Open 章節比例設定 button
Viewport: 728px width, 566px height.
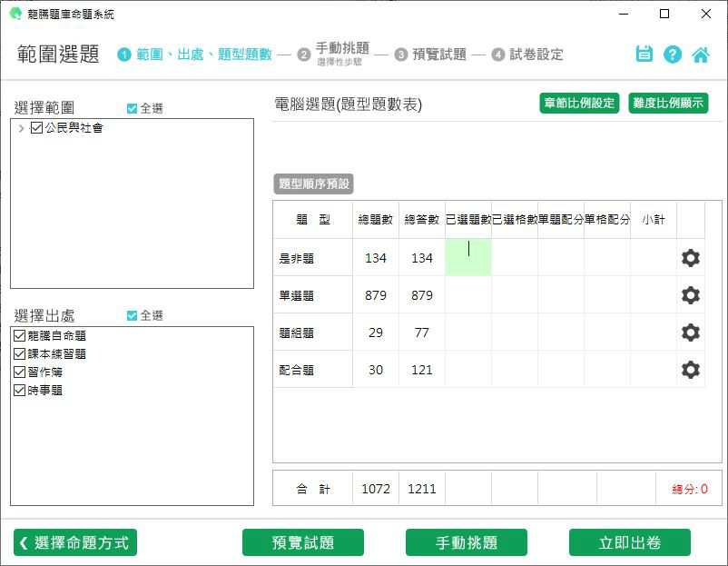pos(579,103)
